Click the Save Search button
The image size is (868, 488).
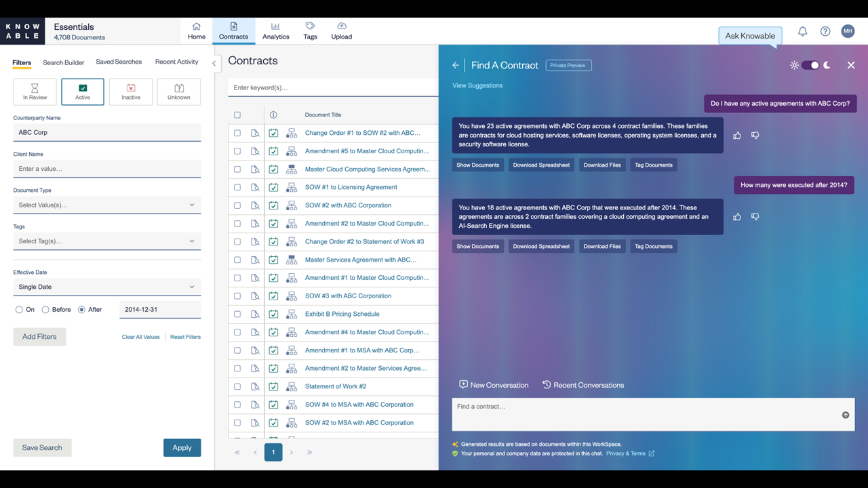(42, 447)
